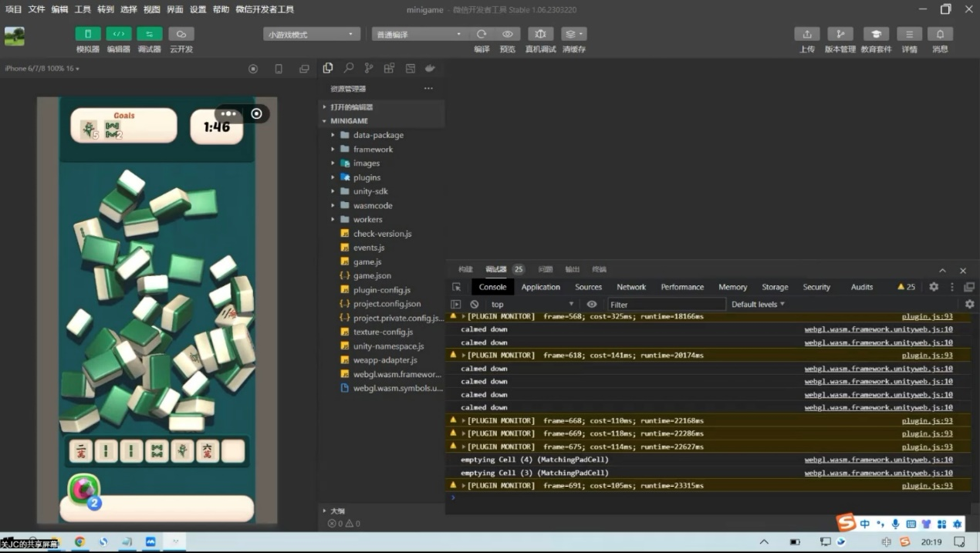Open 版本管理 version control
The width and height of the screenshot is (980, 553).
click(840, 35)
